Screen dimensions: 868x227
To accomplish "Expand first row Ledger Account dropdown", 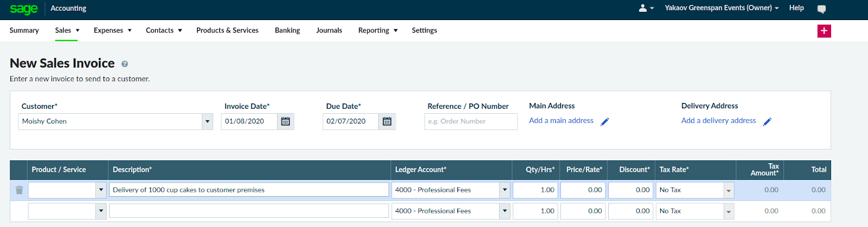I will coord(505,190).
